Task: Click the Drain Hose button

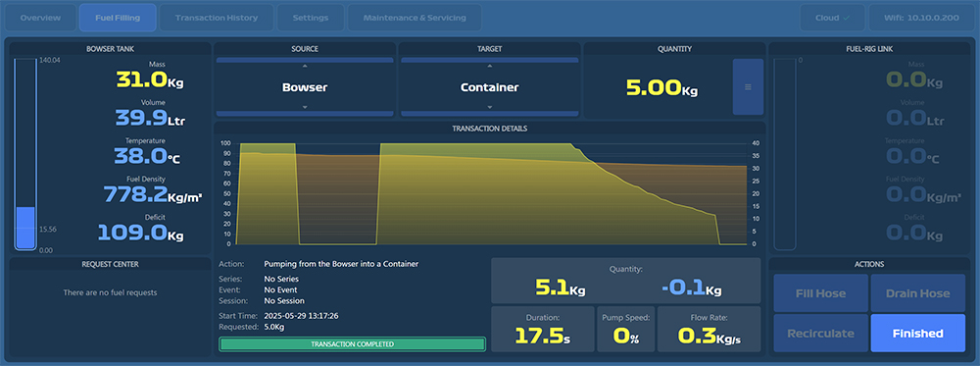Action: [x=917, y=293]
